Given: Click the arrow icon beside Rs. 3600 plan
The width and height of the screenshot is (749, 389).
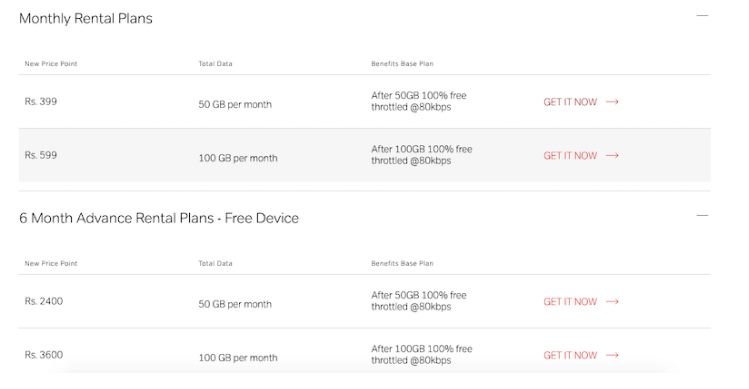Looking at the screenshot, I should click(x=612, y=355).
